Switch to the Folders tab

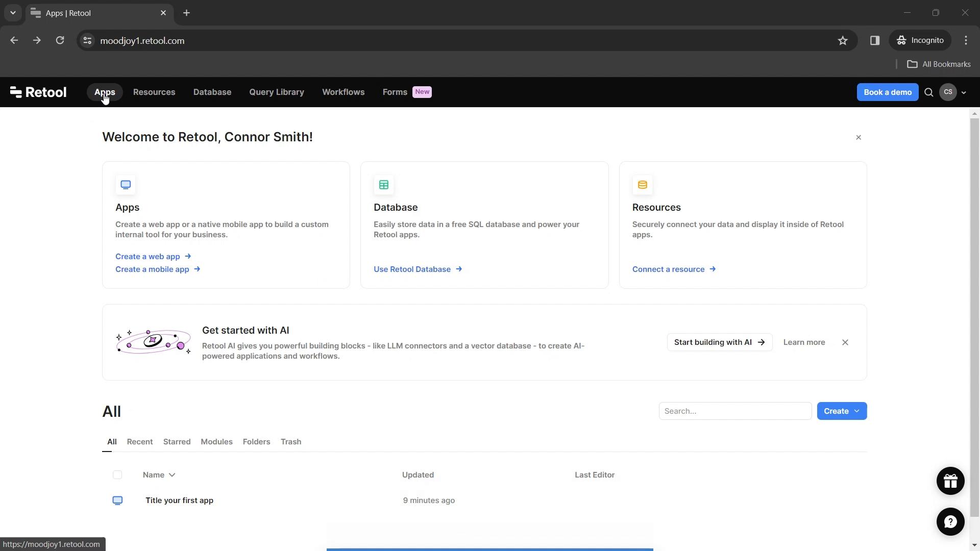click(x=256, y=442)
